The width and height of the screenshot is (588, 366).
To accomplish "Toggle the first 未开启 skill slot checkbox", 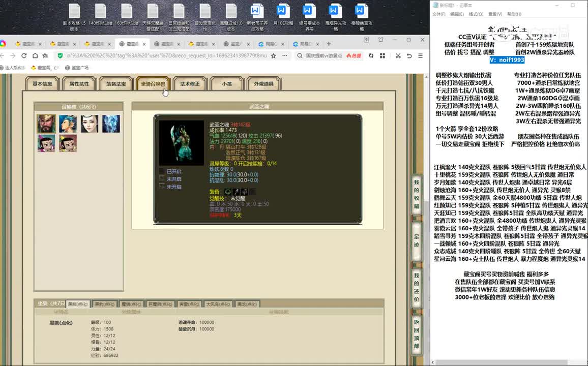I will pos(162,179).
